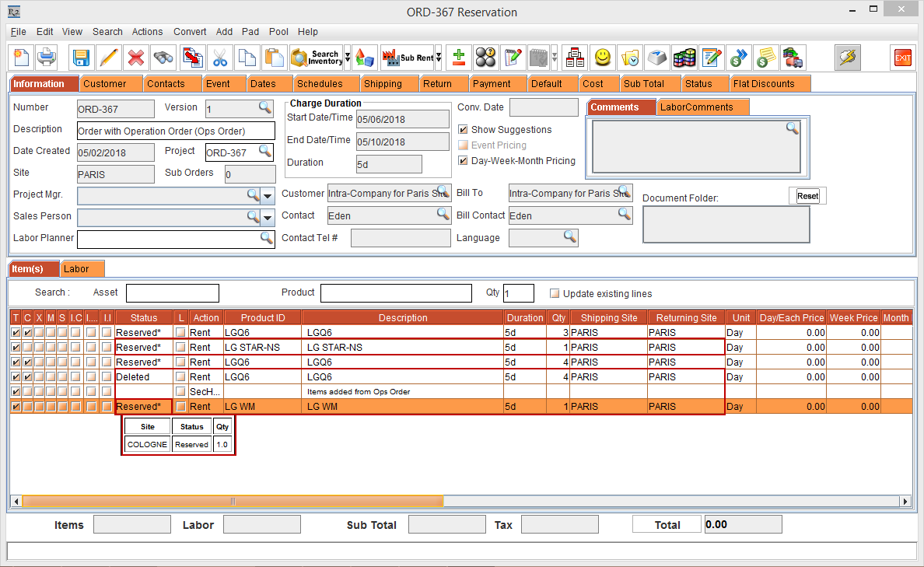Screen dimensions: 924x567
Task: Switch to the Shipping tab
Action: tap(383, 84)
